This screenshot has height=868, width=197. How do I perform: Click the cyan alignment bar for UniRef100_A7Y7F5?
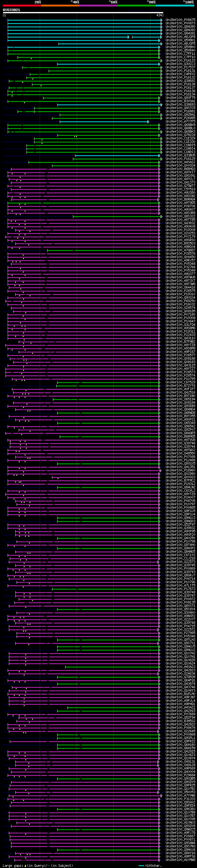tap(104, 122)
